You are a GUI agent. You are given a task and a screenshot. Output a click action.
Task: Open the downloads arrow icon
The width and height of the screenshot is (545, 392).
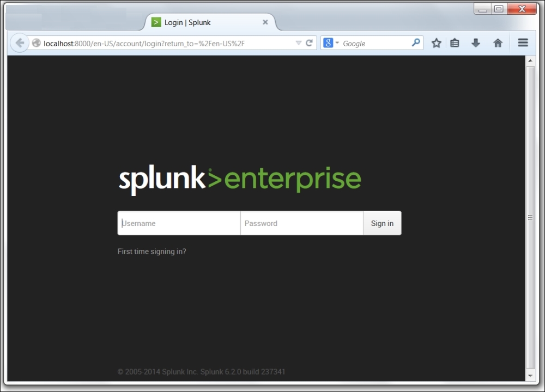[476, 43]
